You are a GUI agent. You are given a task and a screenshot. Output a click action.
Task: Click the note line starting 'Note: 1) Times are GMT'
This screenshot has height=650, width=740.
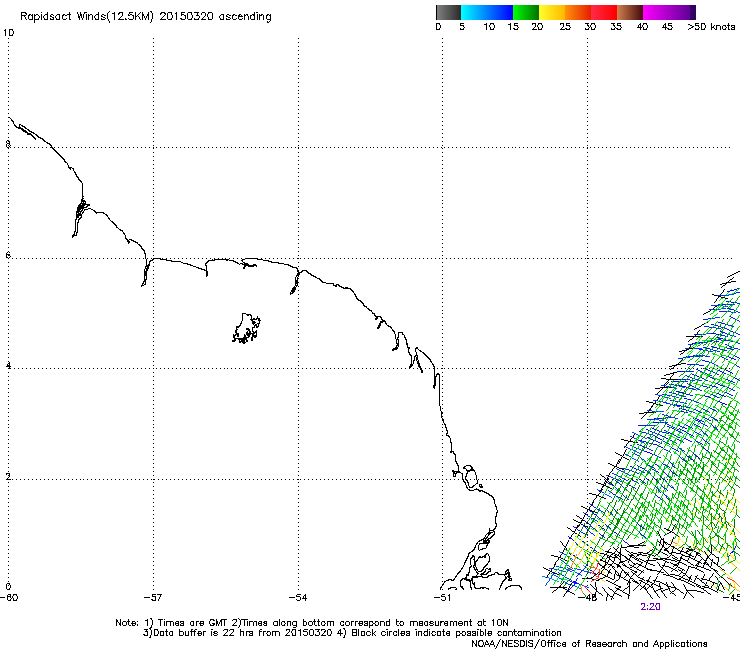tap(312, 623)
